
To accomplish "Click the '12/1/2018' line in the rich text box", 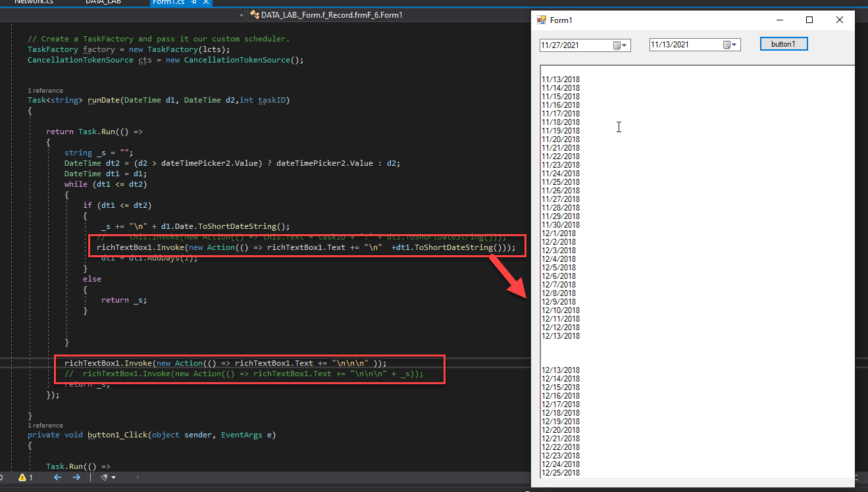I will (x=559, y=234).
